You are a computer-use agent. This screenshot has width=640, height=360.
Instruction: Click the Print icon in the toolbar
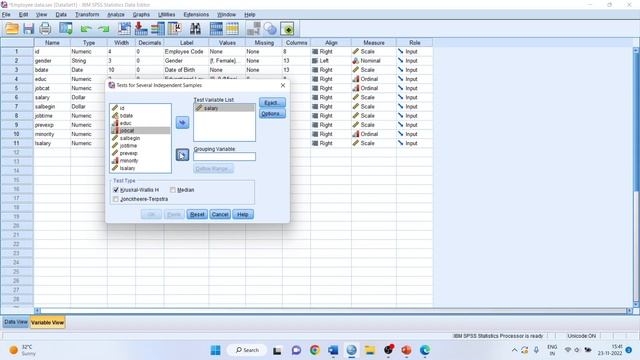tap(45, 29)
